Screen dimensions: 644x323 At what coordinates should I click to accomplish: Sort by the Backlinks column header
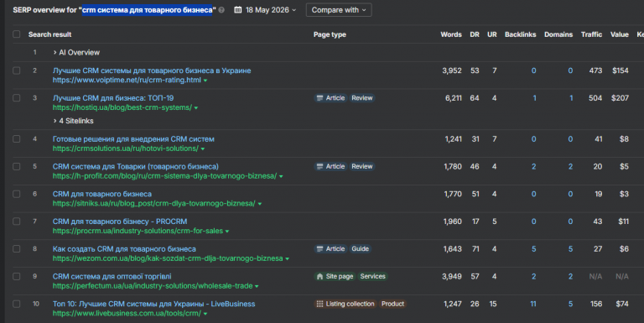point(521,34)
